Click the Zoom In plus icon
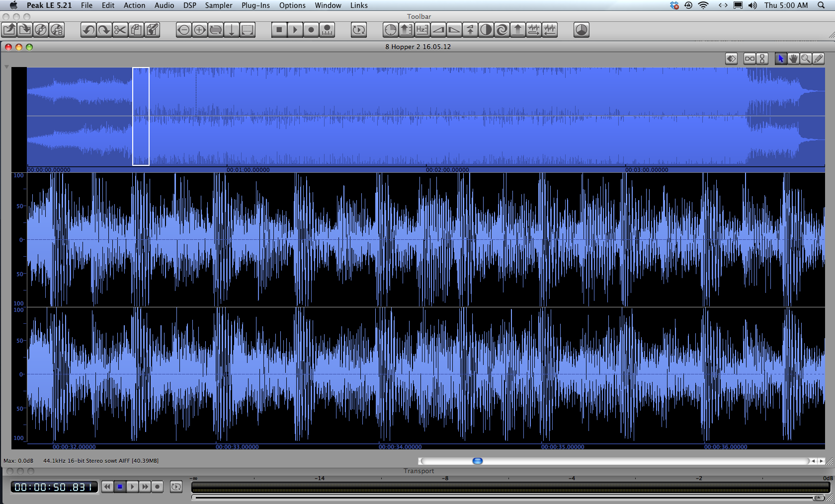This screenshot has height=504, width=835. (x=200, y=30)
